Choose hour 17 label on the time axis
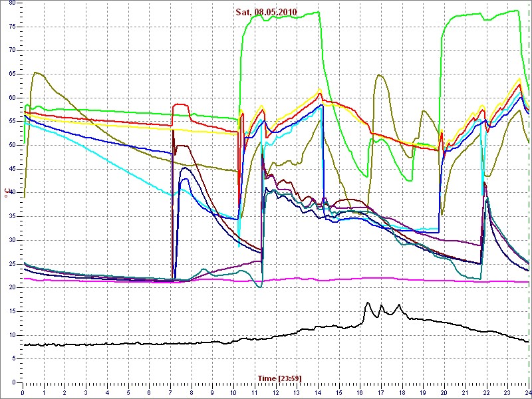Viewport: 532px width, 399px height. [381, 393]
